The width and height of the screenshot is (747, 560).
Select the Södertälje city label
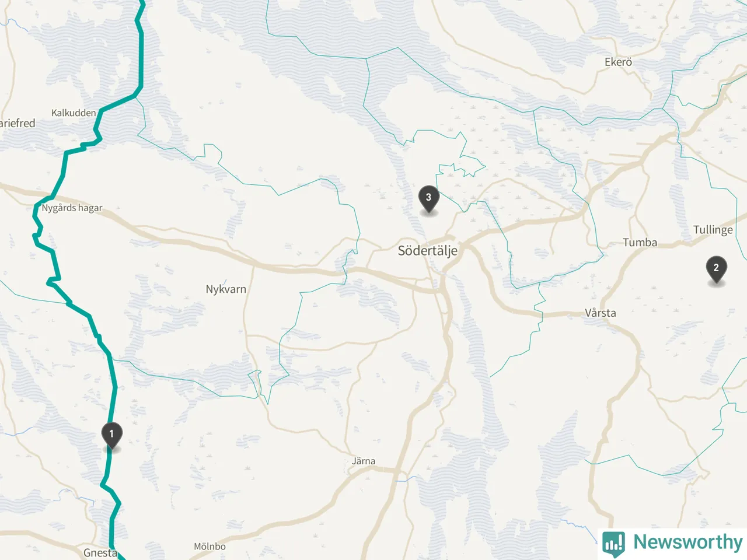click(428, 251)
